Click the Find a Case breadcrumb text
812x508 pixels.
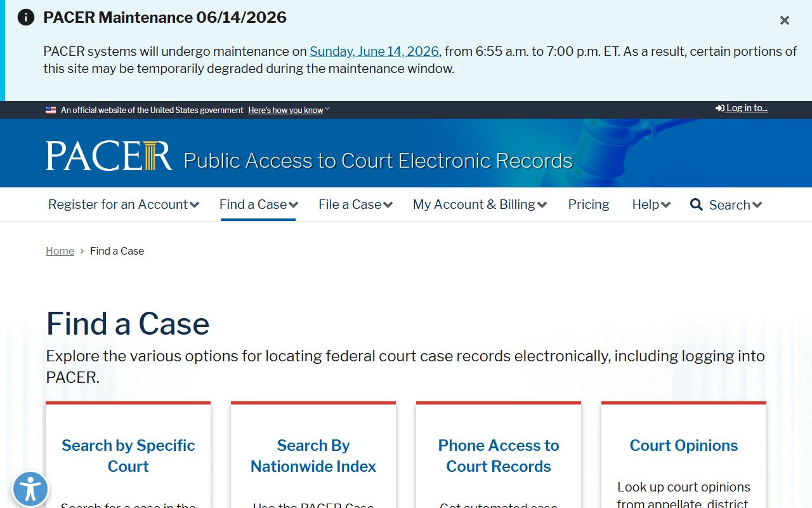pos(117,251)
